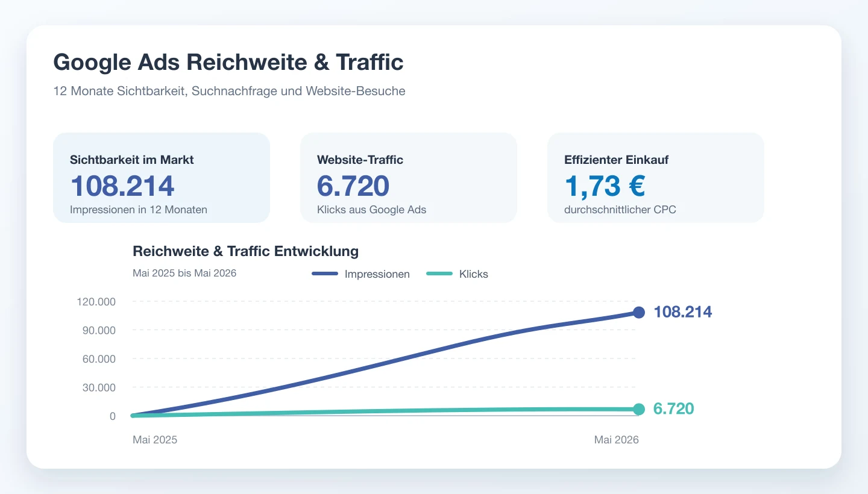Screen dimensions: 868x494
Task: Click the blue Impressionen legend line swatch
Action: (x=325, y=274)
